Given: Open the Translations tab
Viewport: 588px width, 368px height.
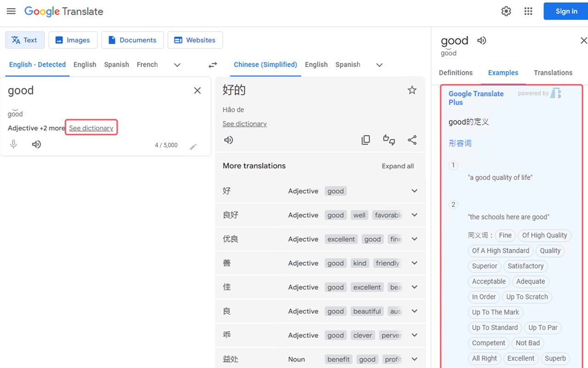Looking at the screenshot, I should click(x=553, y=73).
